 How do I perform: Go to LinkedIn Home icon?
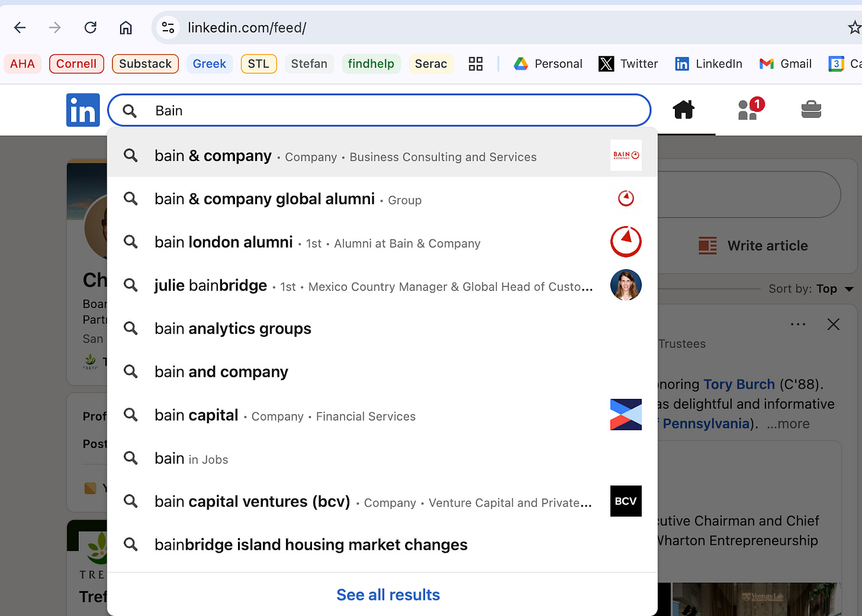[684, 109]
